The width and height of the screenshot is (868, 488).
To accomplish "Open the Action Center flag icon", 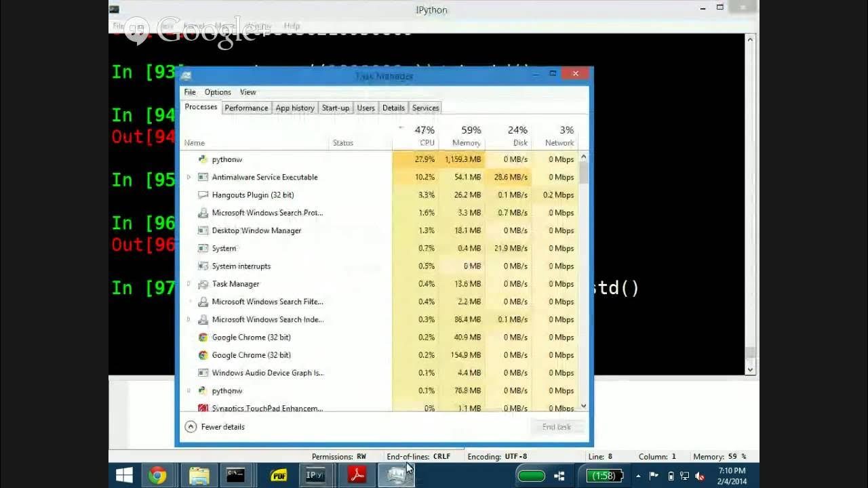I will click(x=654, y=476).
